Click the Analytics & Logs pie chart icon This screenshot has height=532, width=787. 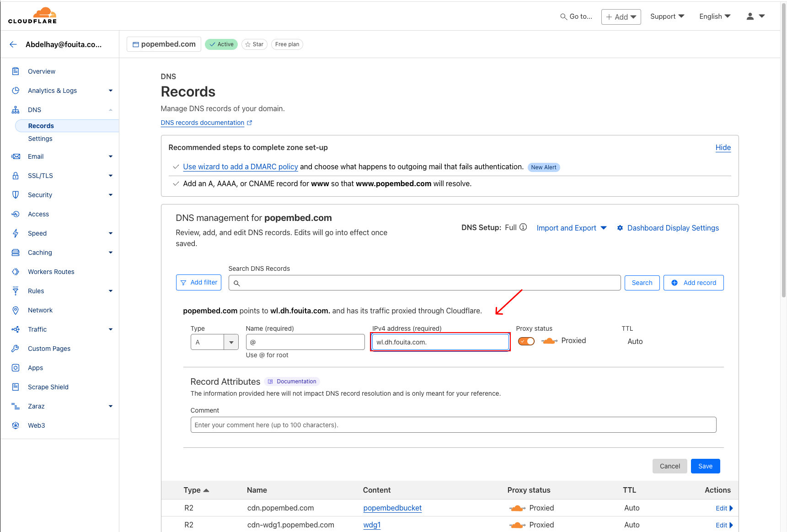pos(16,91)
